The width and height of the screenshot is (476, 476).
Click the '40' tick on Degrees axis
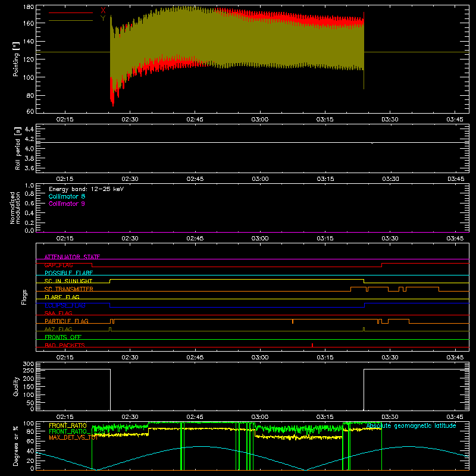(x=30, y=451)
